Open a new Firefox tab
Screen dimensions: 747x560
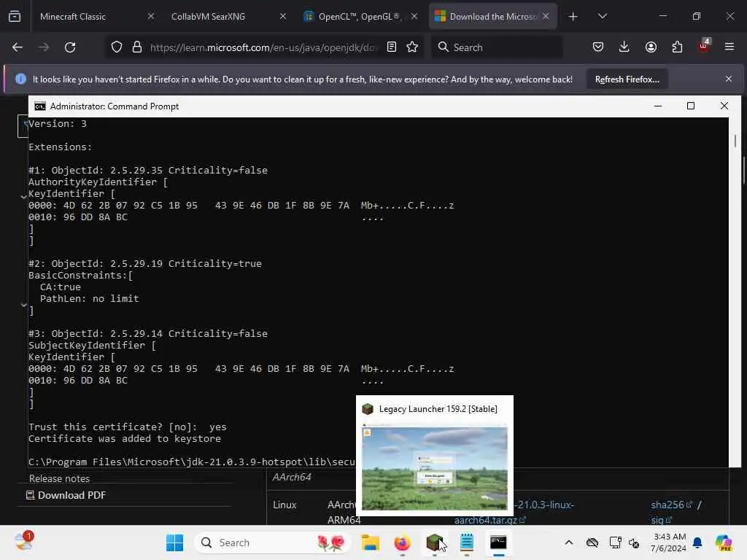(x=573, y=17)
